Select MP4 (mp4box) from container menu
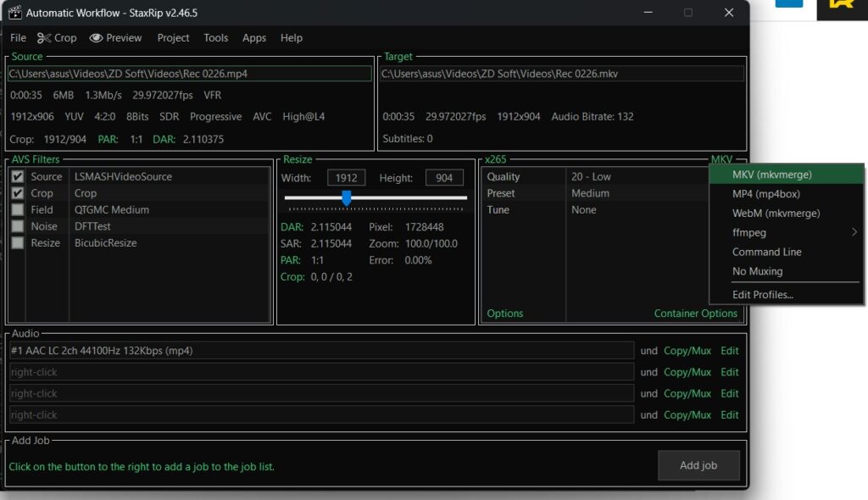This screenshot has width=868, height=500. pyautogui.click(x=765, y=194)
